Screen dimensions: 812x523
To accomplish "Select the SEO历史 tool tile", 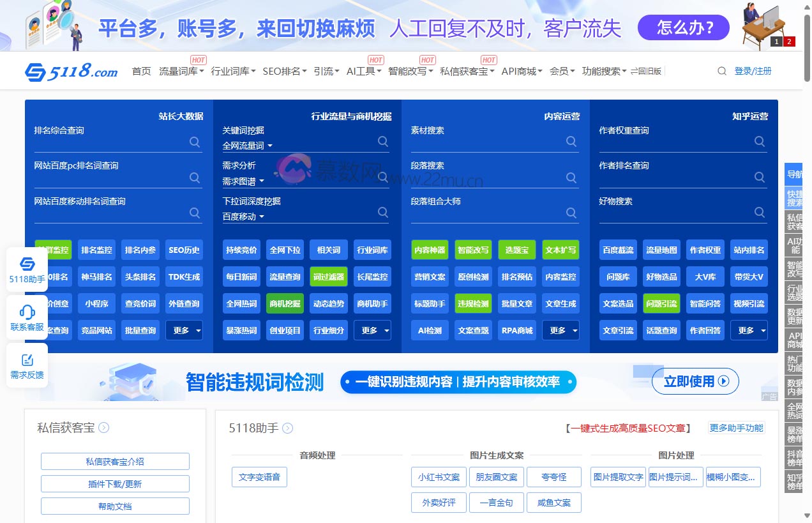I will pyautogui.click(x=184, y=250).
